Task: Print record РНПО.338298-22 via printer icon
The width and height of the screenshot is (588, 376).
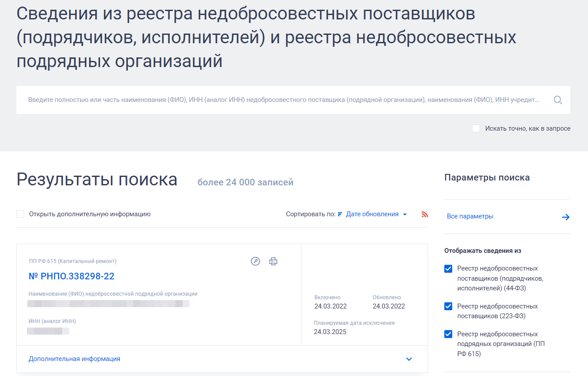Action: 273,261
